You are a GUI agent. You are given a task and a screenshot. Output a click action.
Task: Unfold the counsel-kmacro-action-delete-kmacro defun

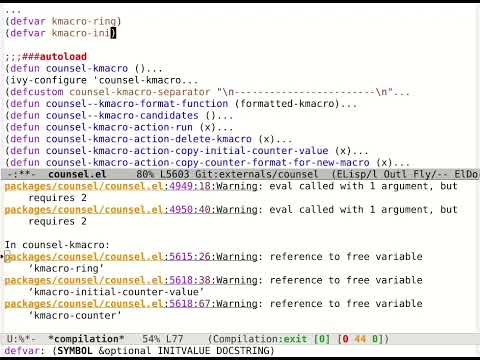(148, 139)
